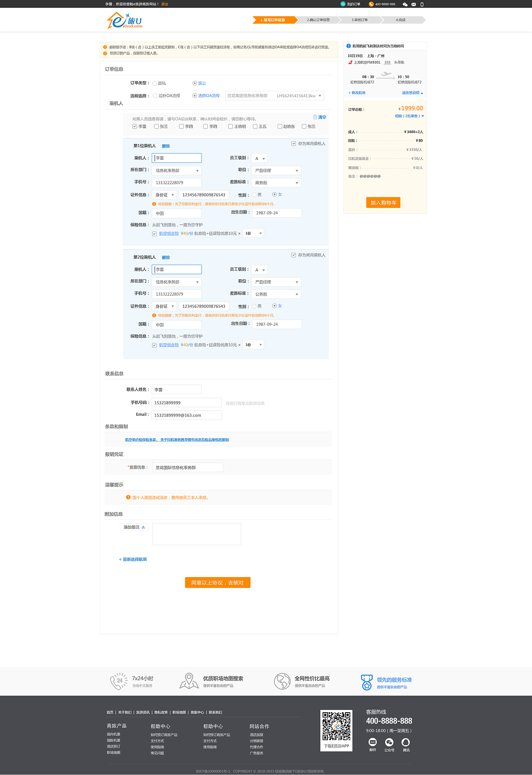Check the 王五 passenger checkbox
The width and height of the screenshot is (532, 775).
click(x=255, y=126)
